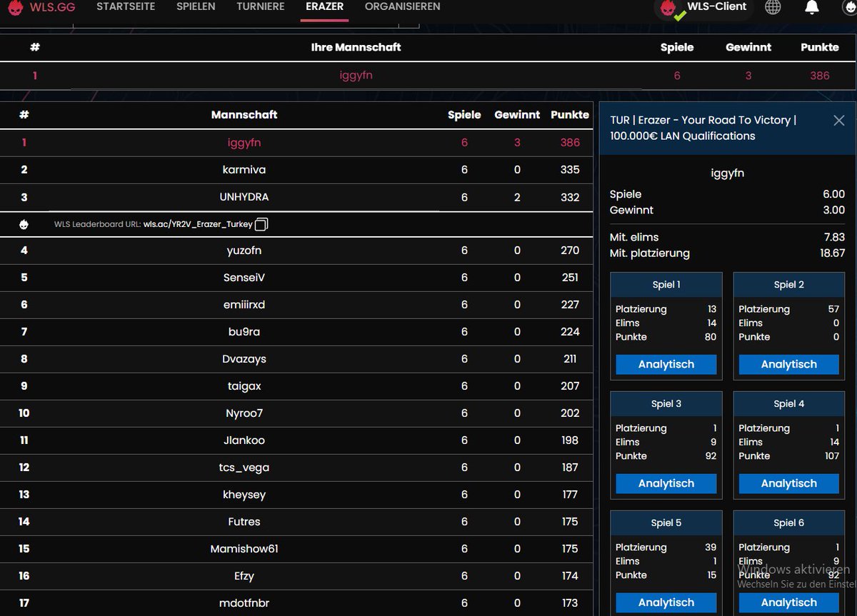Screen dimensions: 857x616
Task: Go to STARTSEITE tab
Action: pyautogui.click(x=126, y=6)
